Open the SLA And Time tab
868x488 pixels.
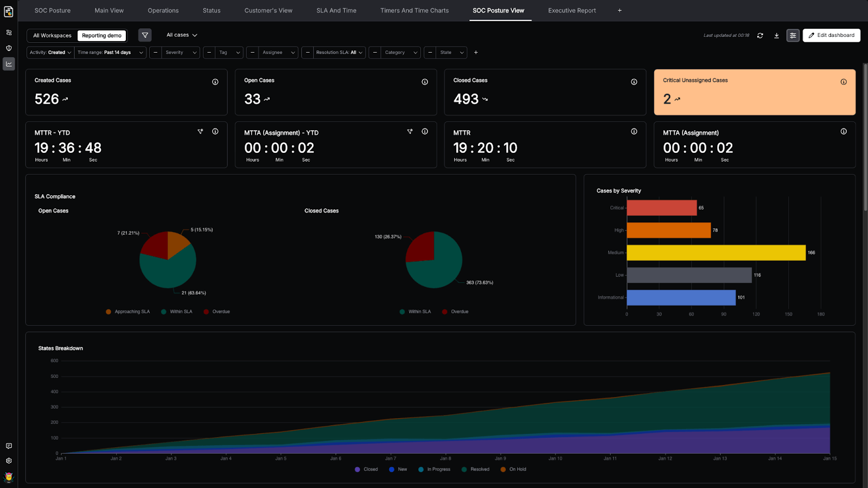pyautogui.click(x=336, y=10)
